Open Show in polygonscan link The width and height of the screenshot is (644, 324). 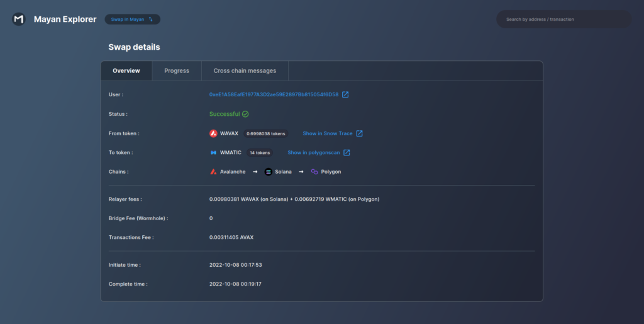[x=313, y=152]
